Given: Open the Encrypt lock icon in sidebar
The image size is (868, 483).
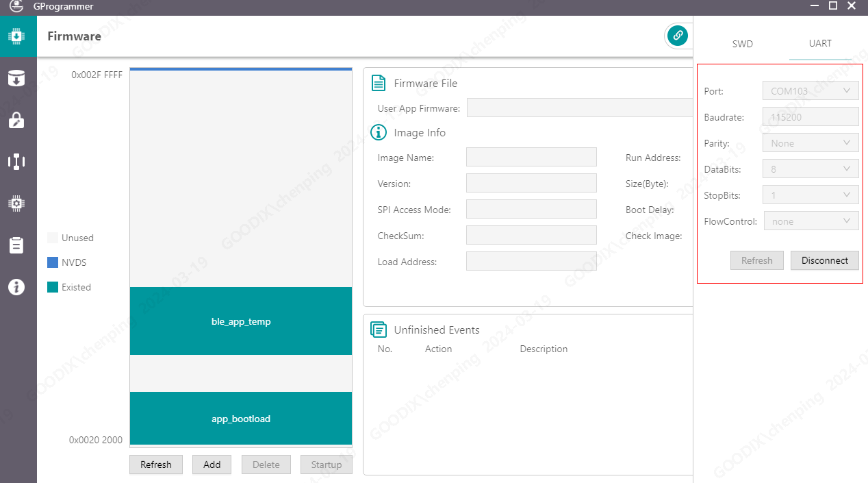Looking at the screenshot, I should (16, 120).
